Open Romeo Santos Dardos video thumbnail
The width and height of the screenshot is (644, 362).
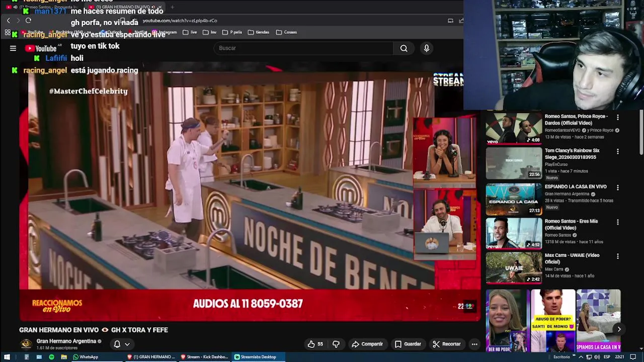tap(514, 129)
